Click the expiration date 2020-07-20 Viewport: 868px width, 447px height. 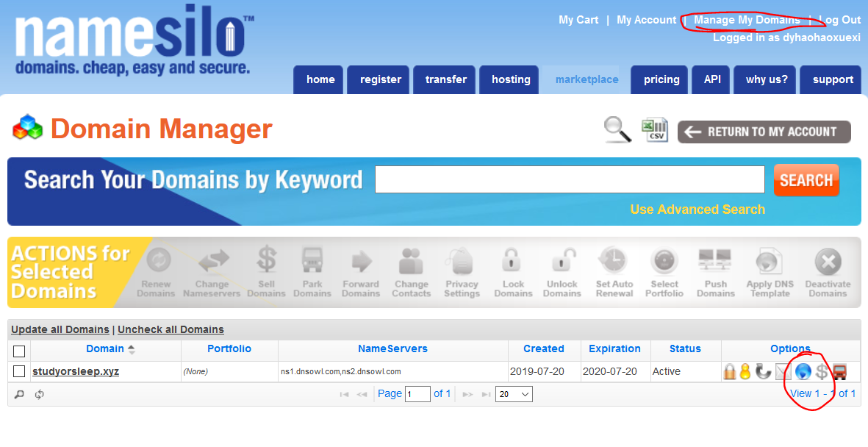(610, 372)
